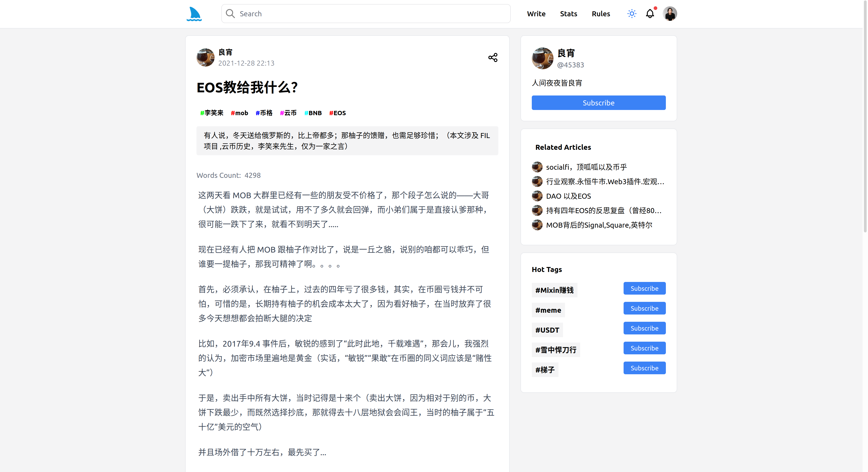The height and width of the screenshot is (472, 868).
Task: Click the author avatar beside the article date
Action: [205, 58]
